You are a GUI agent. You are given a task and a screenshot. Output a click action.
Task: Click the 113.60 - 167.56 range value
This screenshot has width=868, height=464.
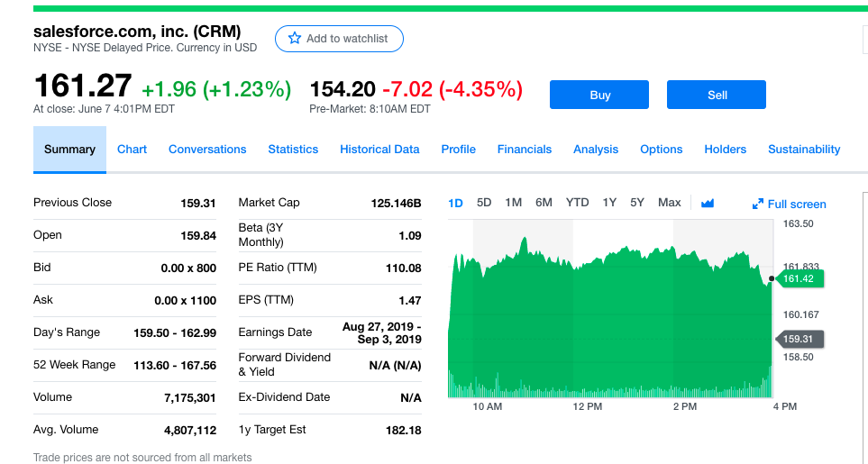(175, 366)
